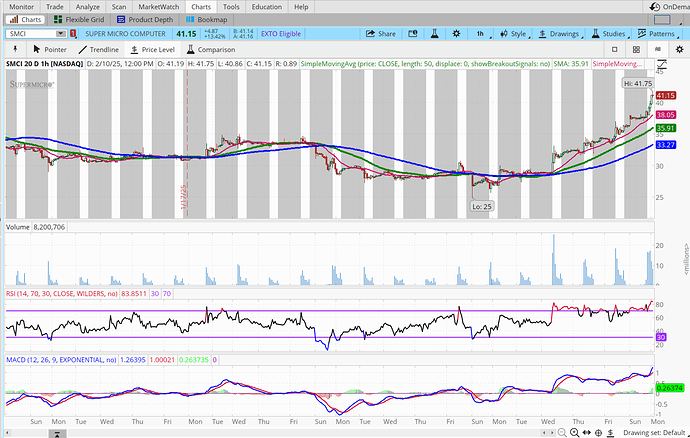Screen dimensions: 690x438
Task: Switch to the Flexible Grid tab
Action: coord(81,19)
